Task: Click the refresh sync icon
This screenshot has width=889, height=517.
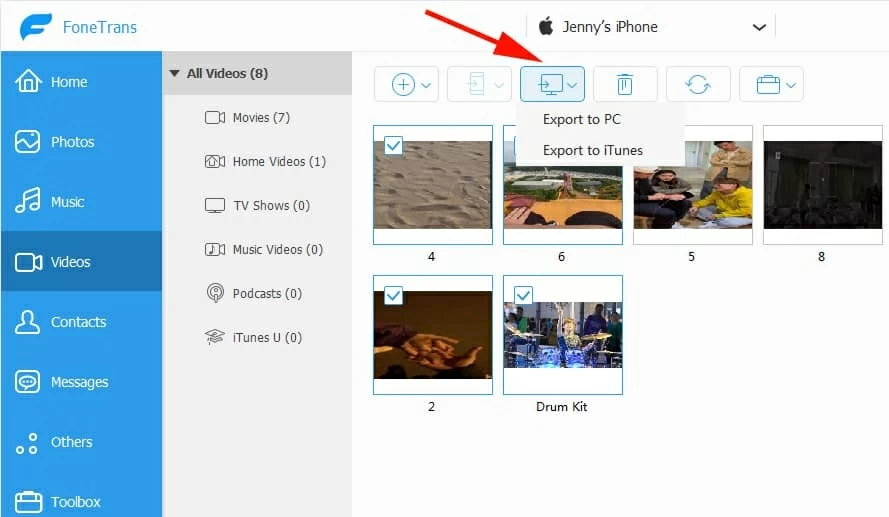Action: click(x=698, y=84)
